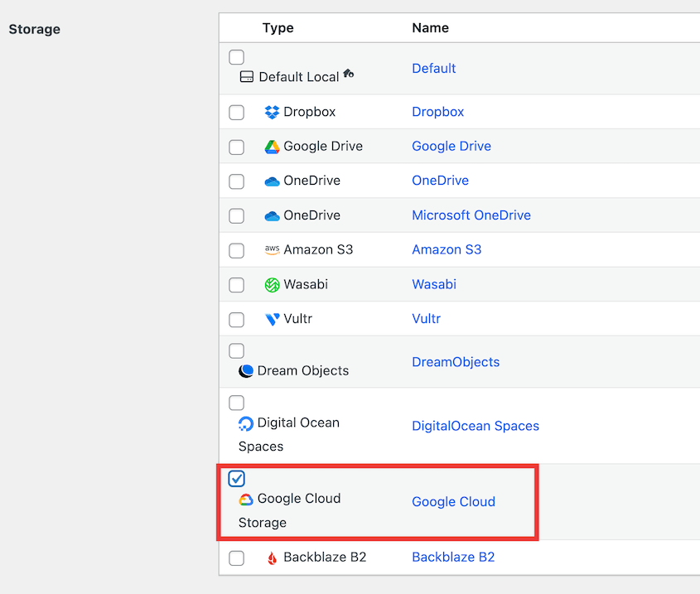
Task: Click the AWS logo icon
Action: pos(272,249)
